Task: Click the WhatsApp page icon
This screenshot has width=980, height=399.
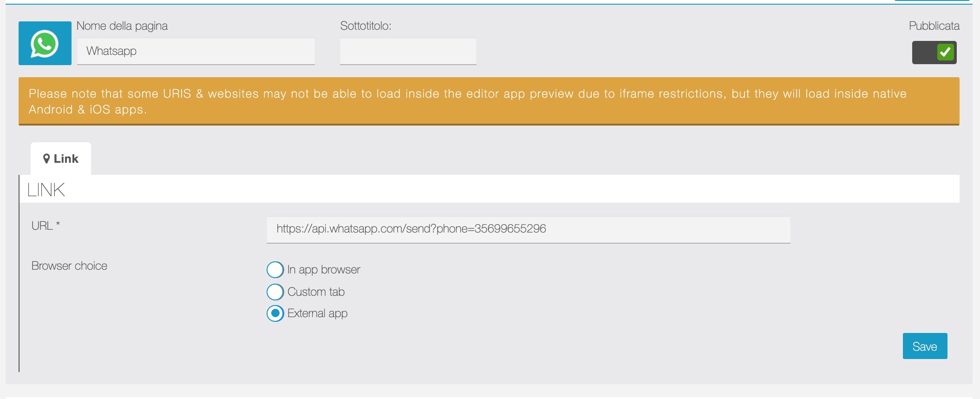Action: tap(45, 43)
